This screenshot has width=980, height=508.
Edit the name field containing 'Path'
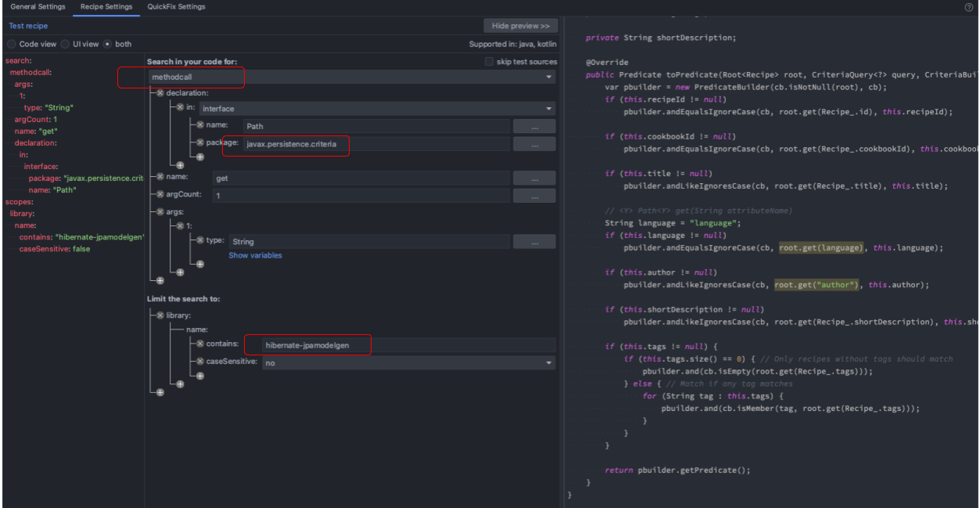(x=375, y=126)
